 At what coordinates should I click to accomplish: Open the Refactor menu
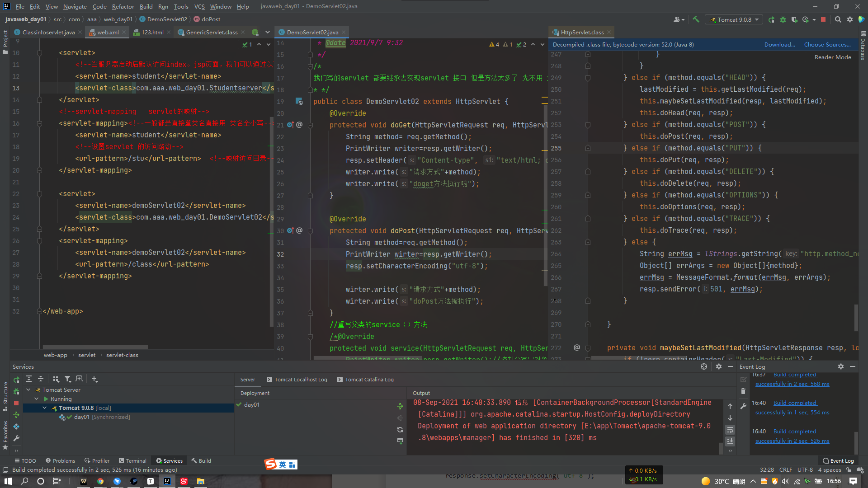123,6
